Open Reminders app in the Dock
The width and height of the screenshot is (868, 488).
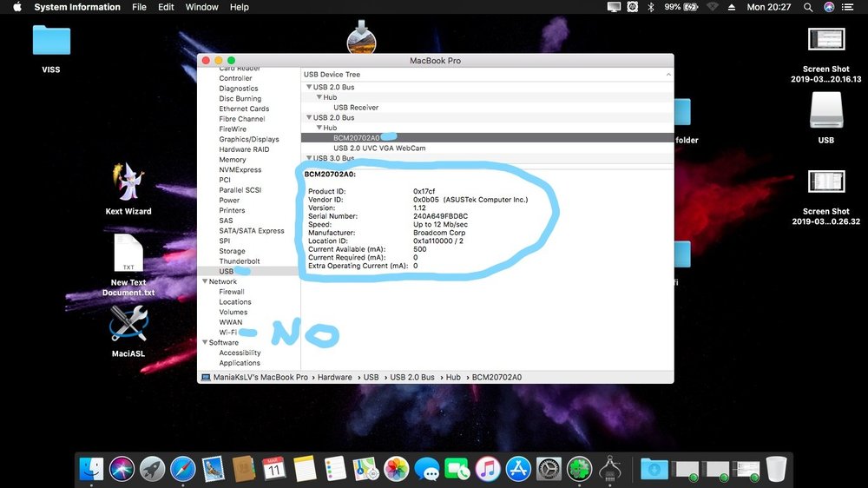[x=335, y=469]
